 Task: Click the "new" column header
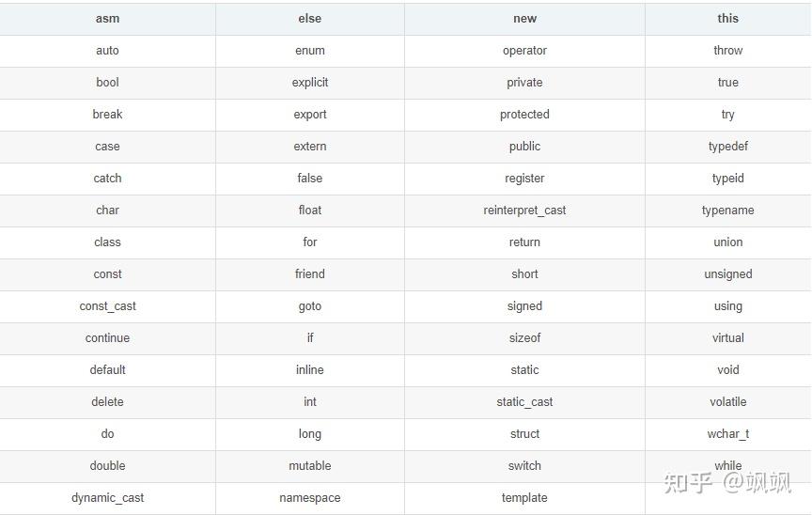click(524, 18)
